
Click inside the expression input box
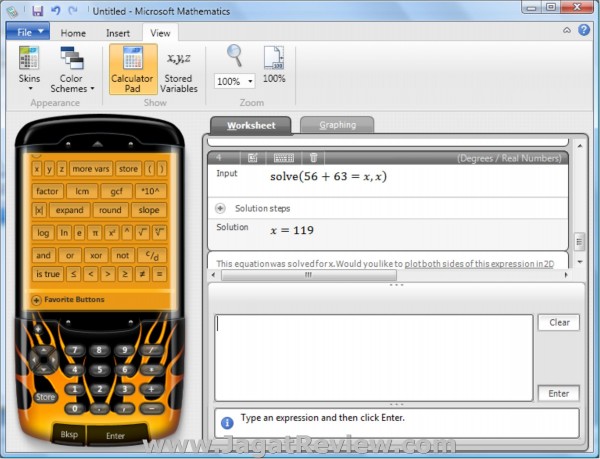374,358
